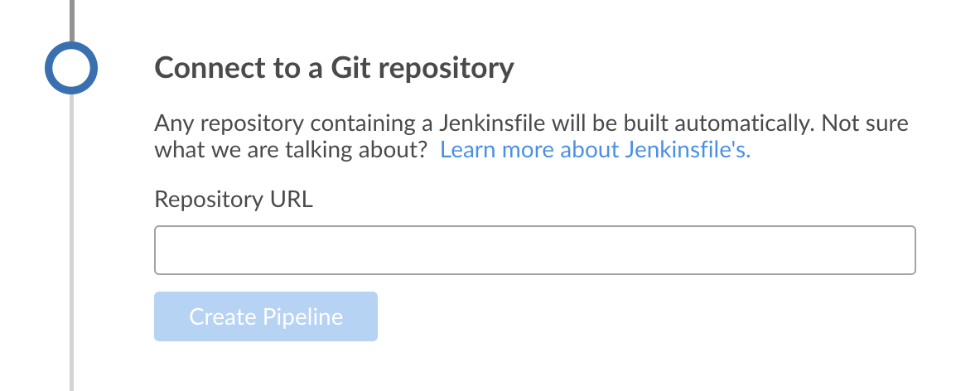The height and width of the screenshot is (391, 980).
Task: Open the Learn more about Jenkinsfile's link
Action: coord(595,150)
